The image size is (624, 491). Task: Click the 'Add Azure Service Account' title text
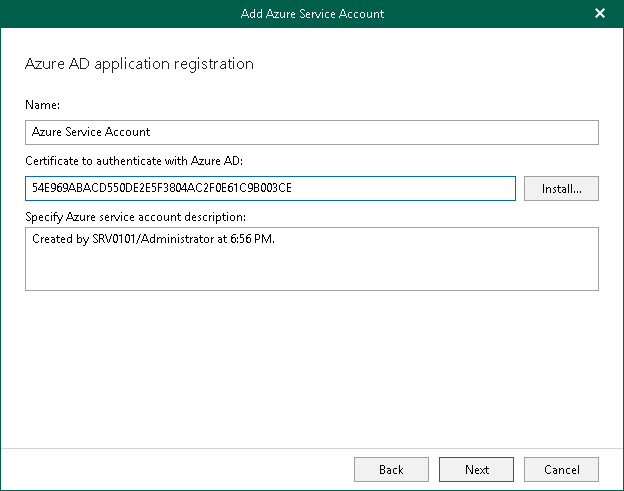pos(312,14)
